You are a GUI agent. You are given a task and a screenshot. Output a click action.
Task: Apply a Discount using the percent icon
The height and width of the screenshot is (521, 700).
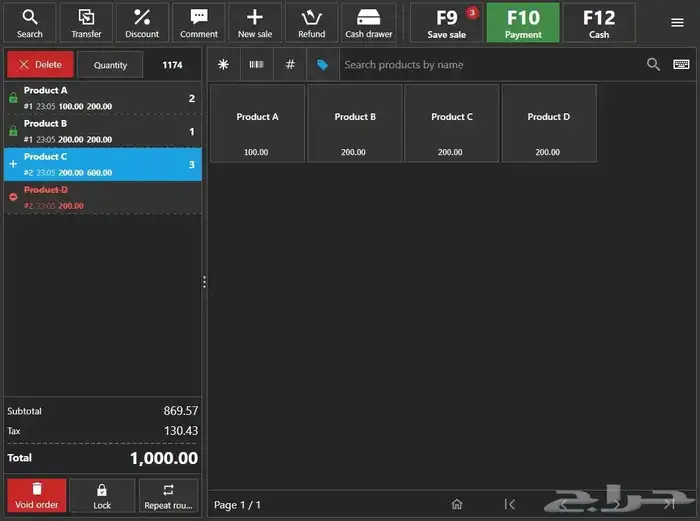(x=142, y=22)
